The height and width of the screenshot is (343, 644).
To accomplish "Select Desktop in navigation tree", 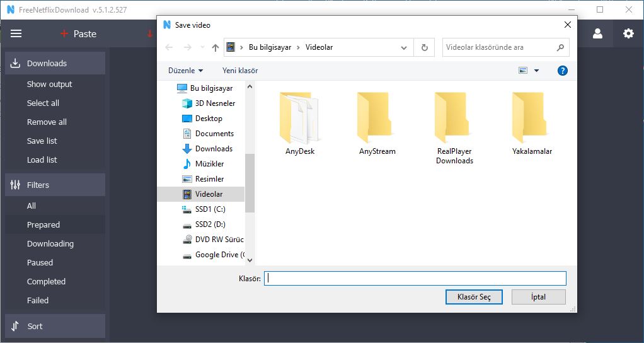I will pyautogui.click(x=202, y=119).
